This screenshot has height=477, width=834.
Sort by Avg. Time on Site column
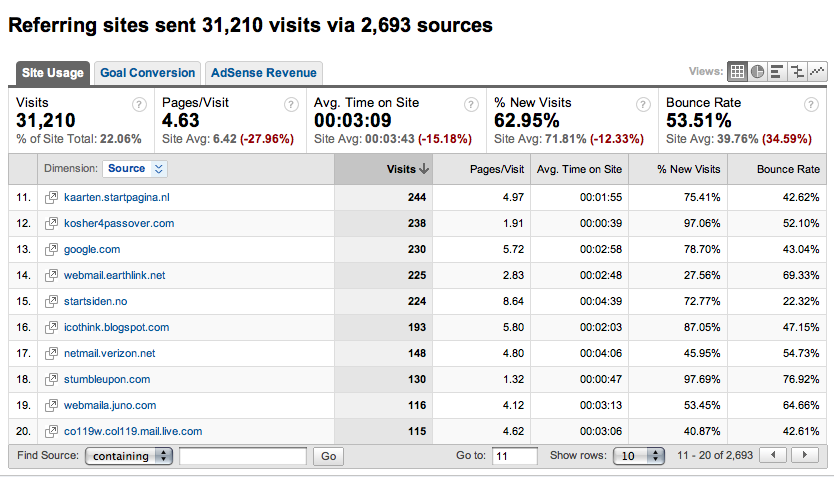pos(579,169)
